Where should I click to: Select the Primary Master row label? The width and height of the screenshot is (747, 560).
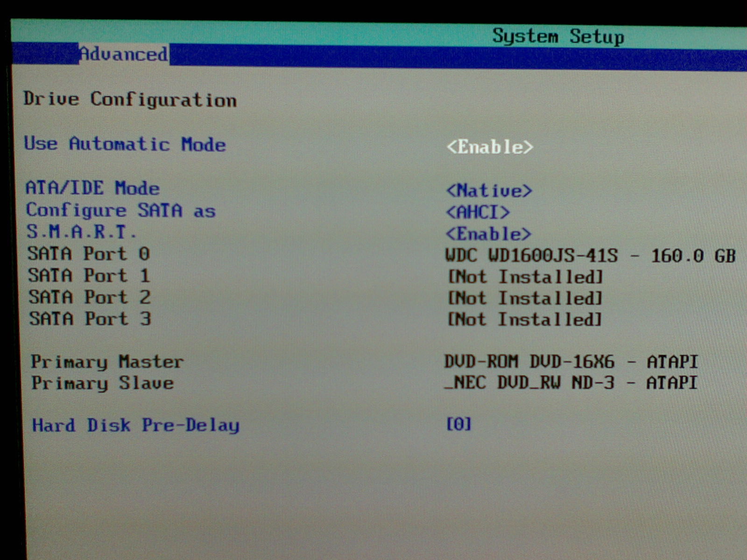107,362
